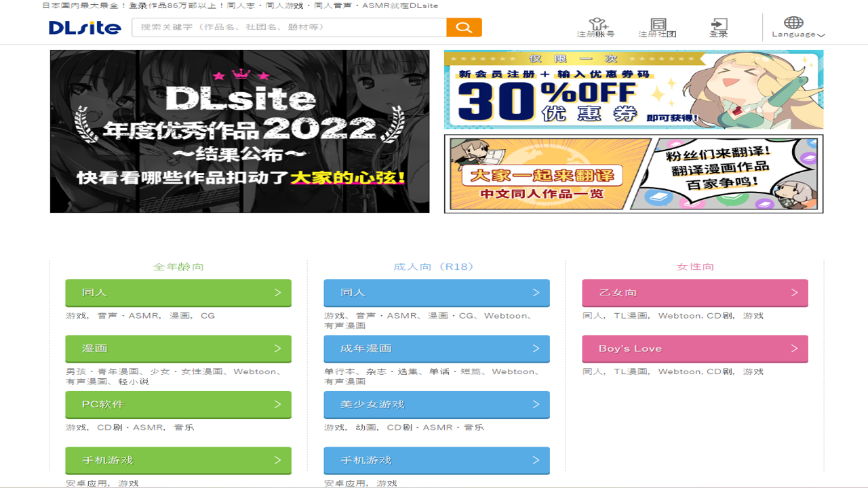Click 音乐 link under PC软件
The height and width of the screenshot is (488, 868).
[x=184, y=428]
